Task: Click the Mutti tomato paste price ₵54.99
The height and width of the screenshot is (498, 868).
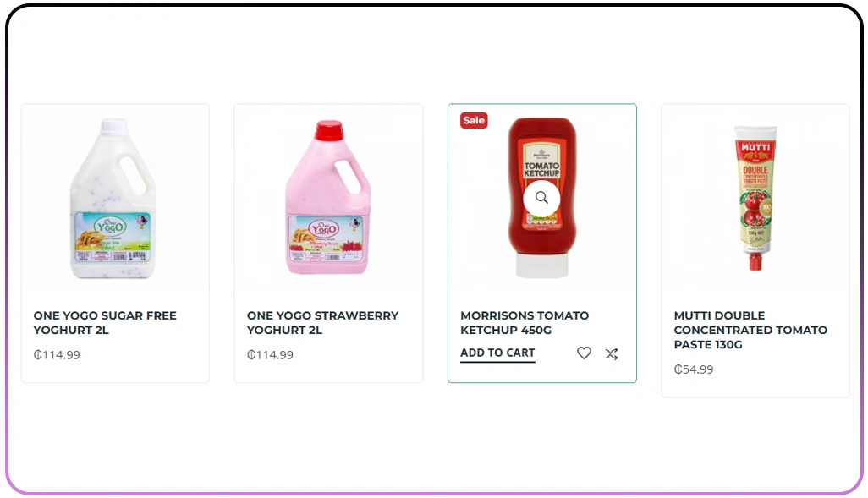Action: [x=694, y=369]
